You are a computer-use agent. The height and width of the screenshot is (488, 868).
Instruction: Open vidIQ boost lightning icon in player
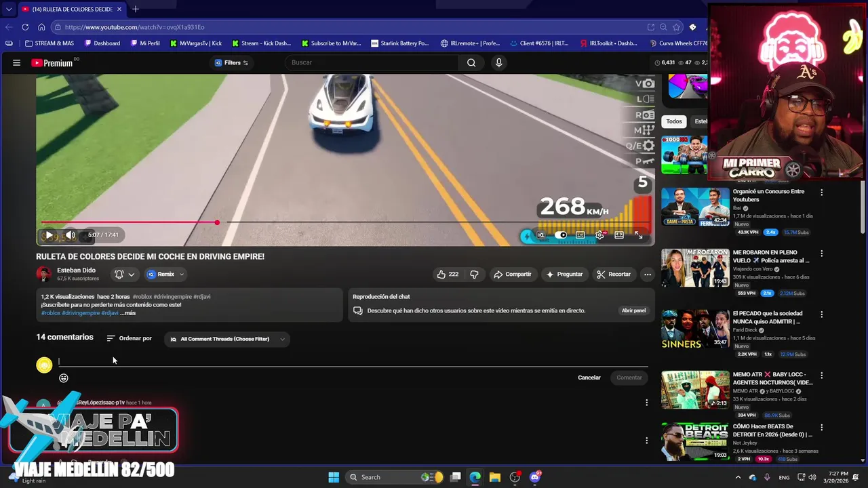[527, 236]
